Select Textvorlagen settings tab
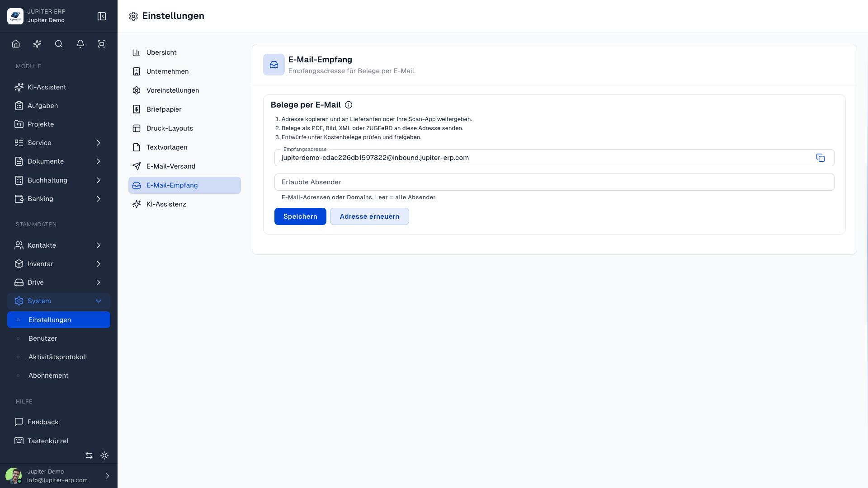 click(x=184, y=147)
